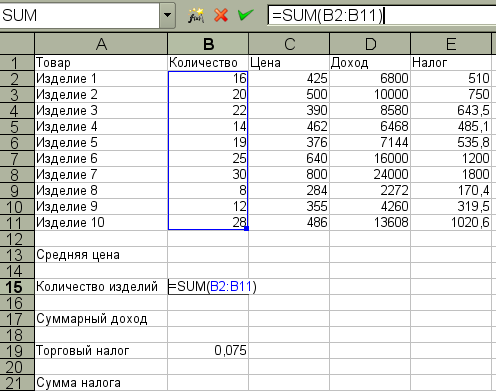Click tax cell with value 510

[x=451, y=79]
